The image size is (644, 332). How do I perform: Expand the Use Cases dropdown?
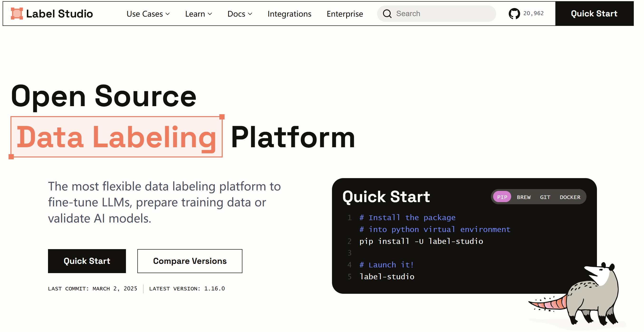(x=148, y=14)
